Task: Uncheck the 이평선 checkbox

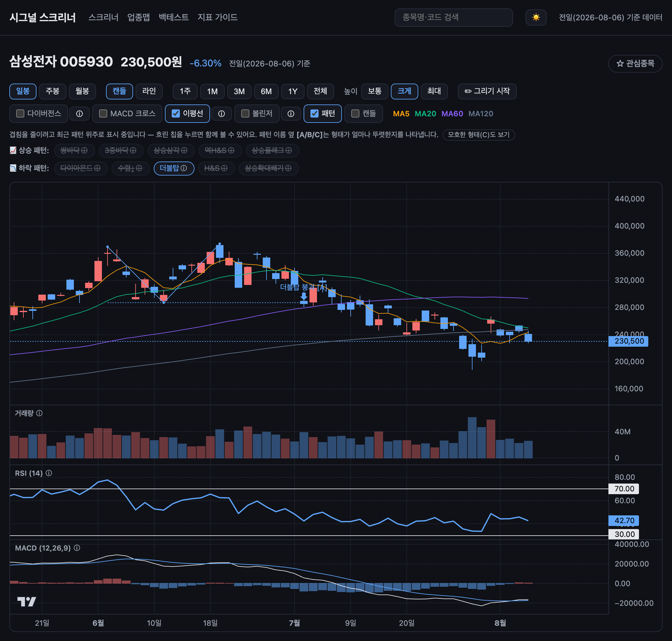Action: pos(175,113)
